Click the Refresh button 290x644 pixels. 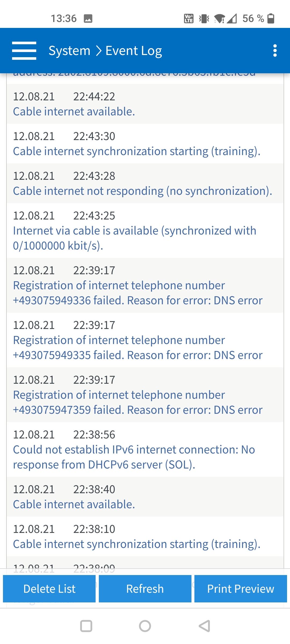(x=145, y=589)
